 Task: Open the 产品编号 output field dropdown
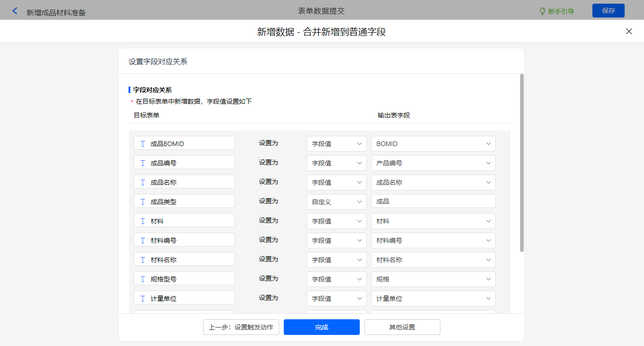coord(433,163)
